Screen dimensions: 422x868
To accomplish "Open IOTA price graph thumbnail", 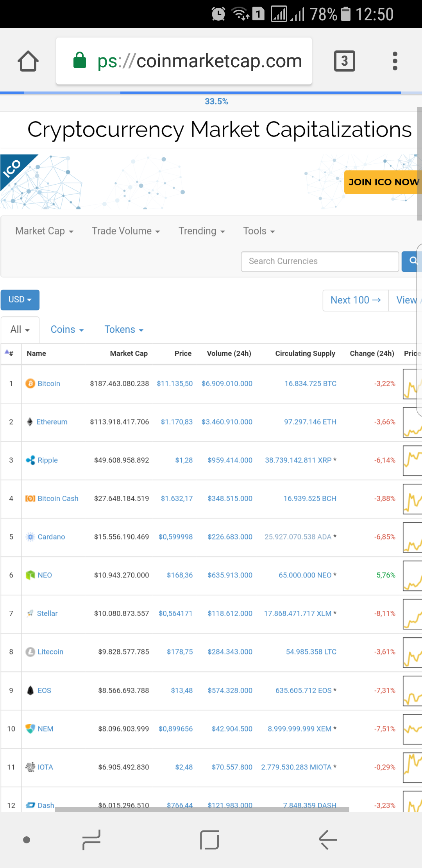I will [413, 768].
